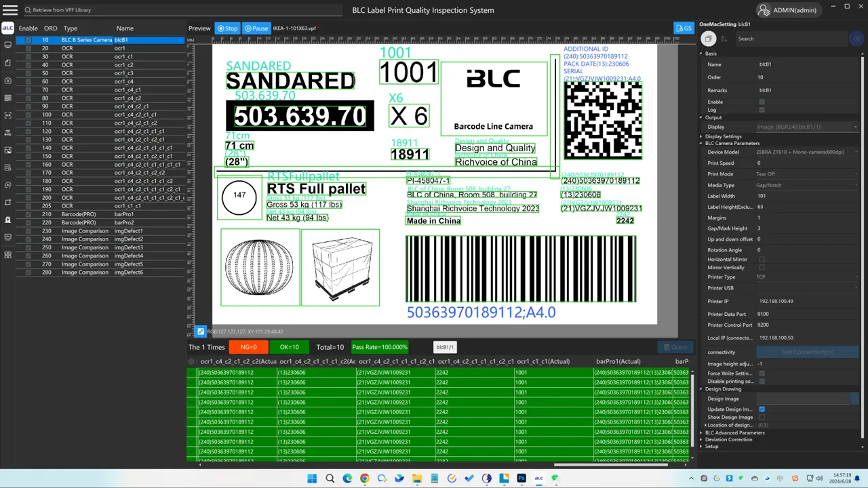Click the Pass Rate=100.000% indicator

point(380,347)
